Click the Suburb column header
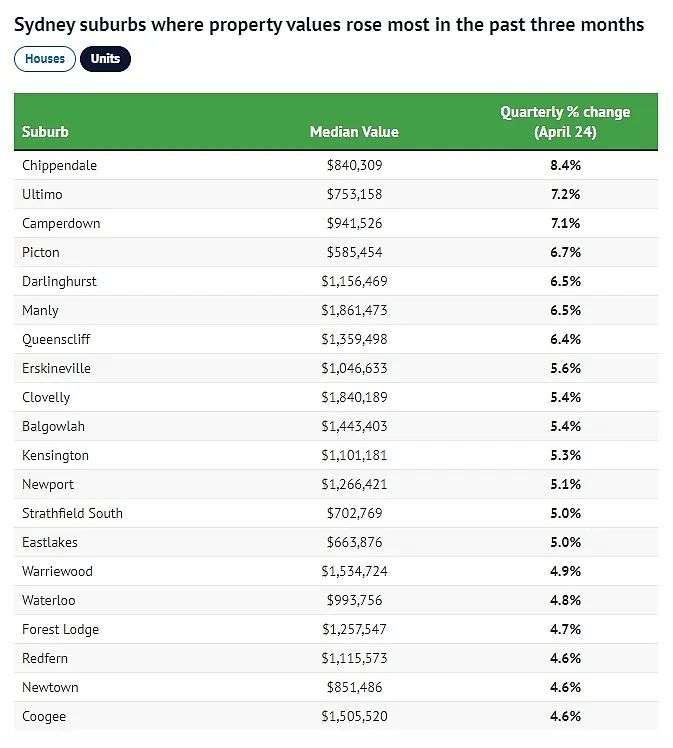This screenshot has width=673, height=748. coord(45,132)
